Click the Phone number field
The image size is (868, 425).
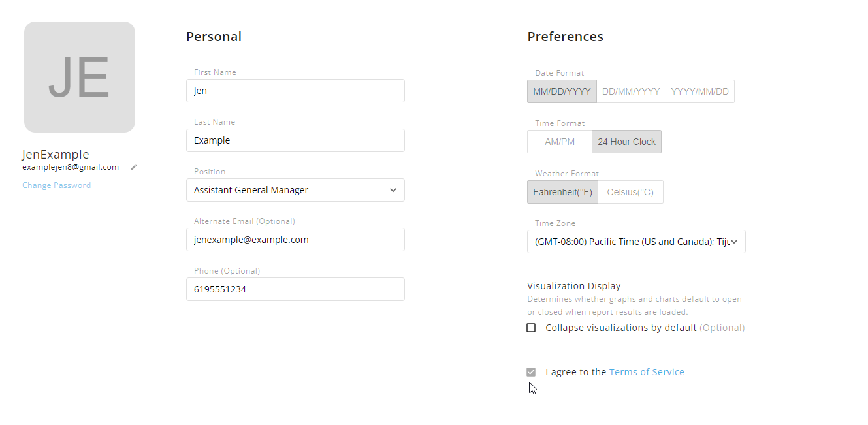pyautogui.click(x=295, y=289)
